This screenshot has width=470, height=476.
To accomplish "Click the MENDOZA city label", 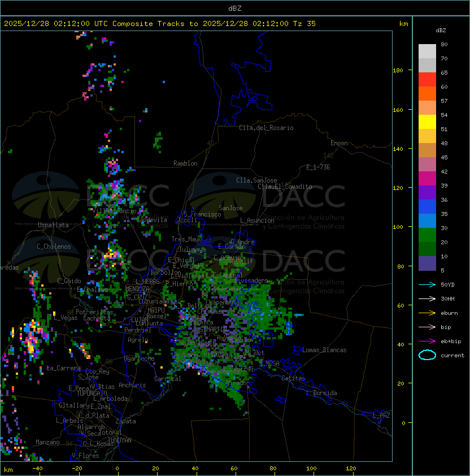I will (x=137, y=289).
